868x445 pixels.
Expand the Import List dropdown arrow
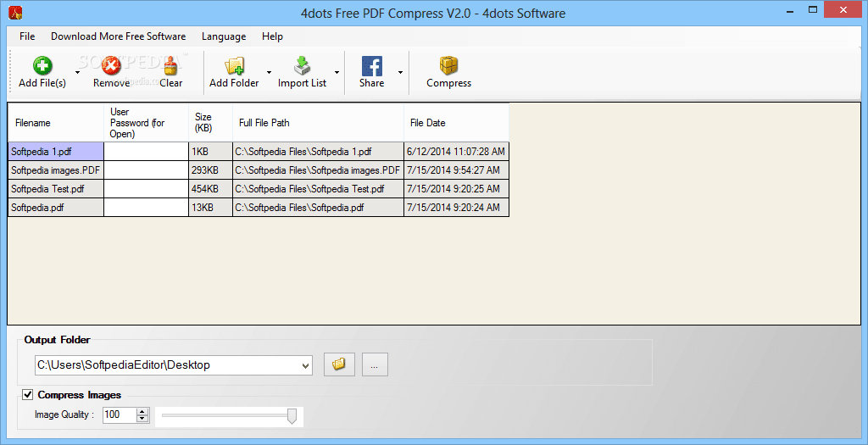pos(337,72)
